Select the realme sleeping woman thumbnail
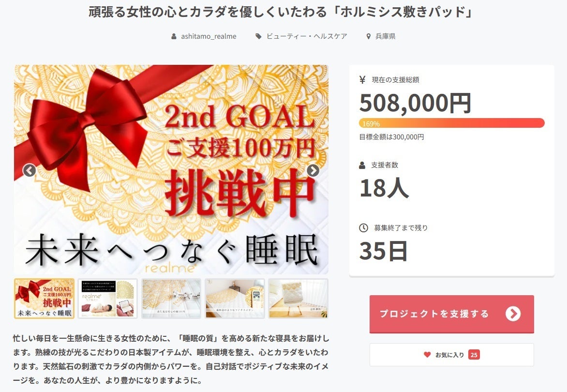 tap(108, 298)
